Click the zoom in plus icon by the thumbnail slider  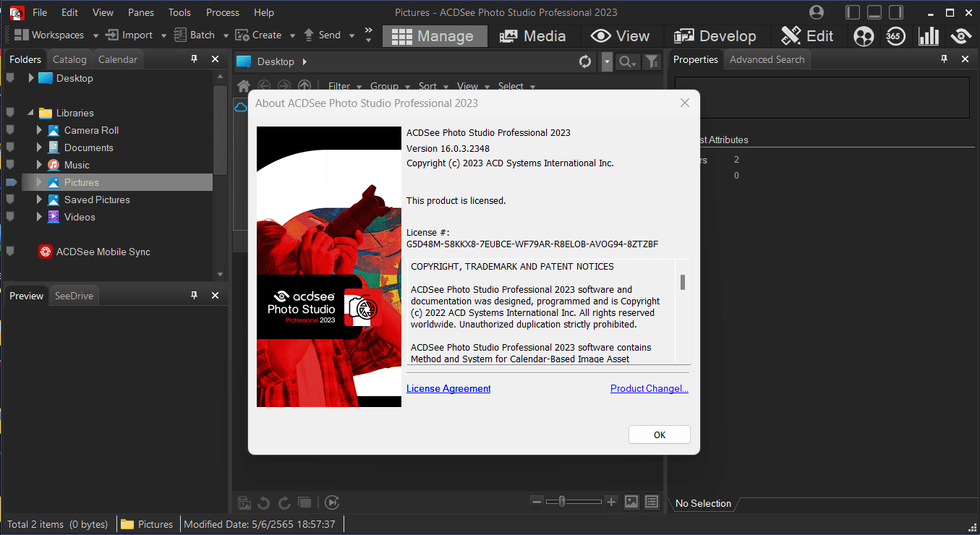tap(611, 502)
